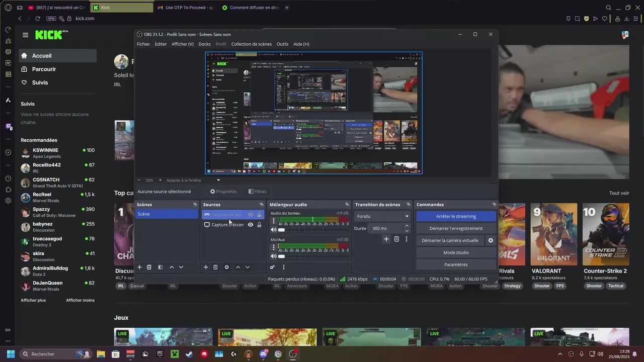Remove scene transition with trash icon
This screenshot has height=362, width=644.
pos(396,239)
